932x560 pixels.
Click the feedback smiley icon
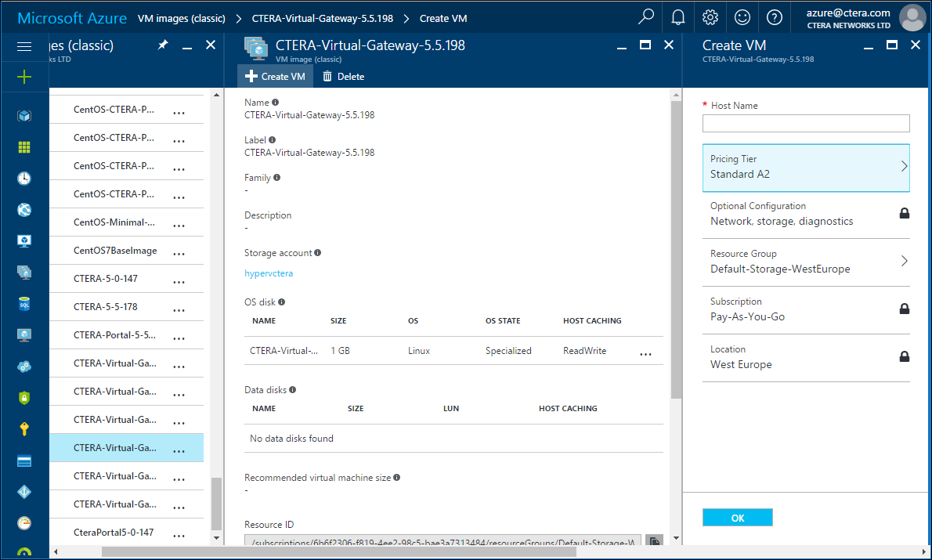click(742, 17)
